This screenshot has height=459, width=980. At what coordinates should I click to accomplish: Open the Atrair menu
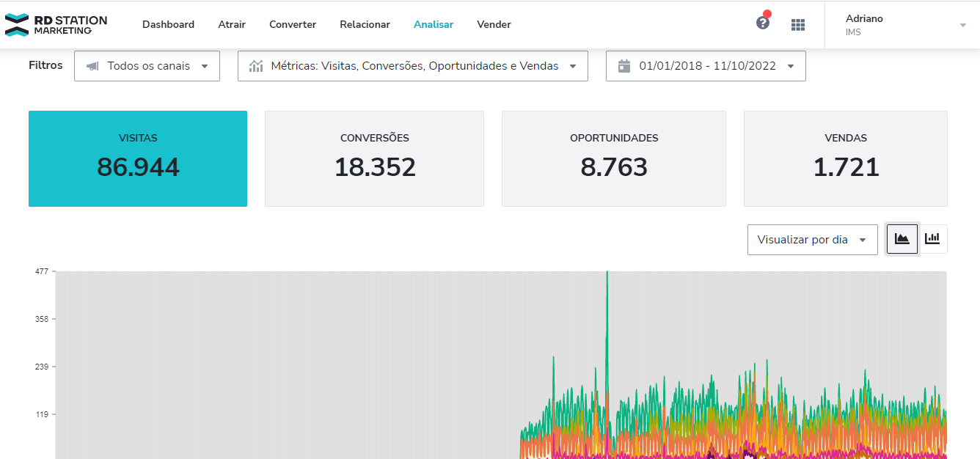232,24
